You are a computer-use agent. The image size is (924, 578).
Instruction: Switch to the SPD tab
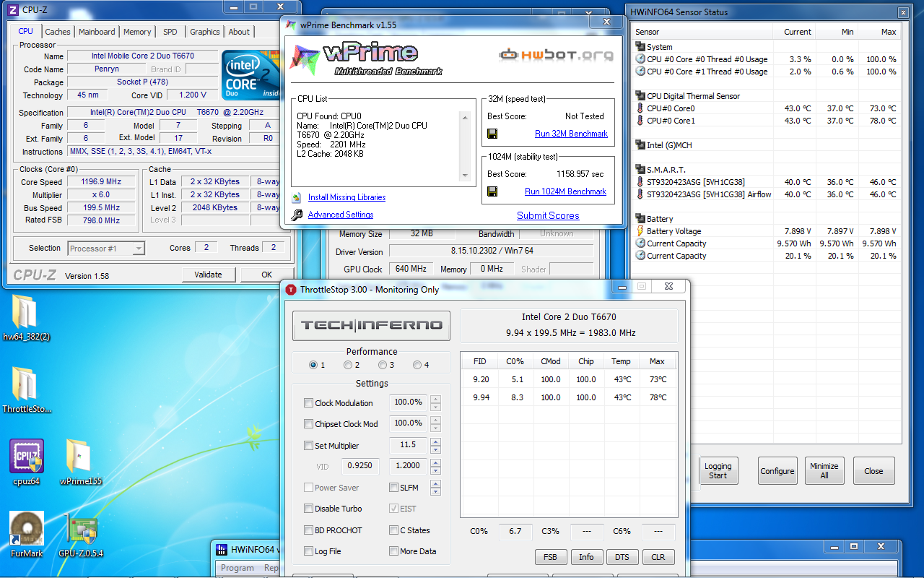coord(170,32)
